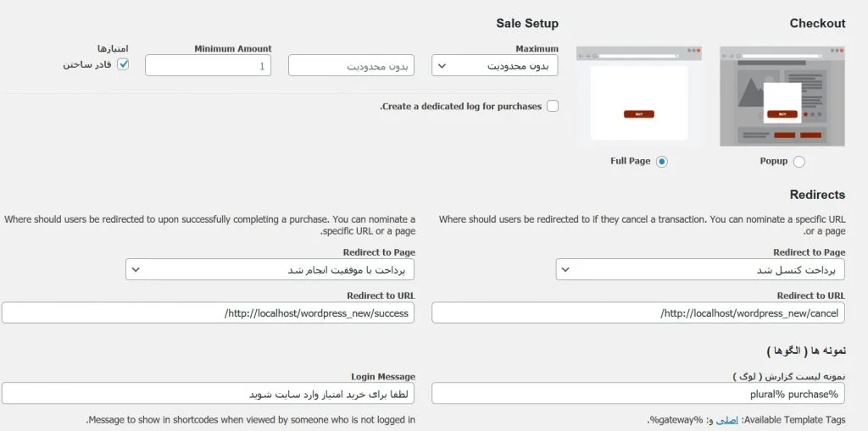Click the Maximum amount text field
Viewport: 868px width, 431px height.
tap(351, 65)
